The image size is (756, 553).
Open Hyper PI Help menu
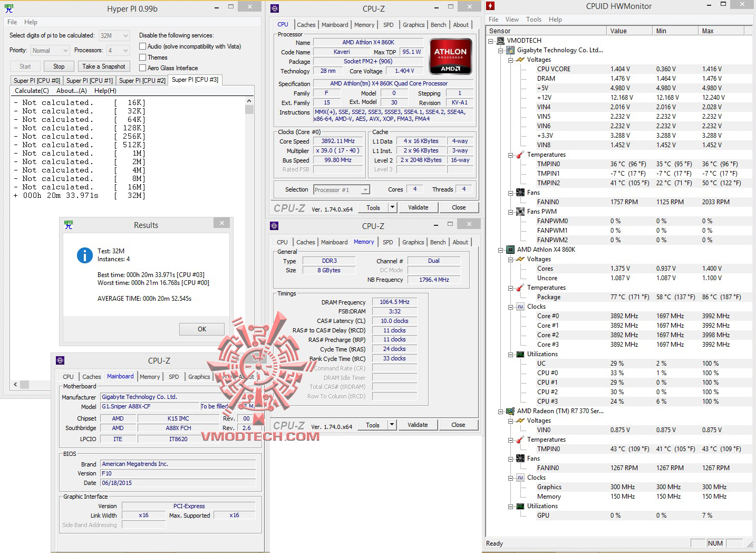click(31, 22)
